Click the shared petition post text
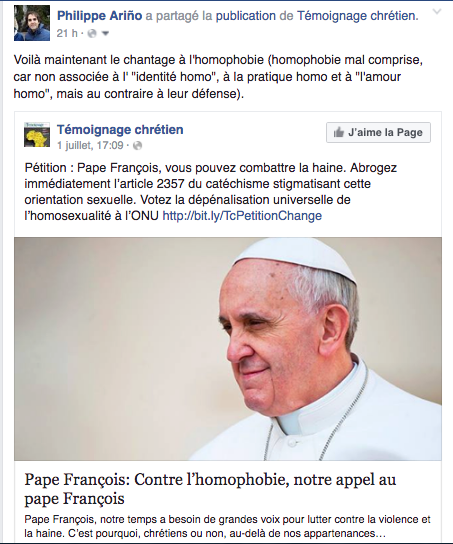This screenshot has height=544, width=453. click(x=211, y=192)
